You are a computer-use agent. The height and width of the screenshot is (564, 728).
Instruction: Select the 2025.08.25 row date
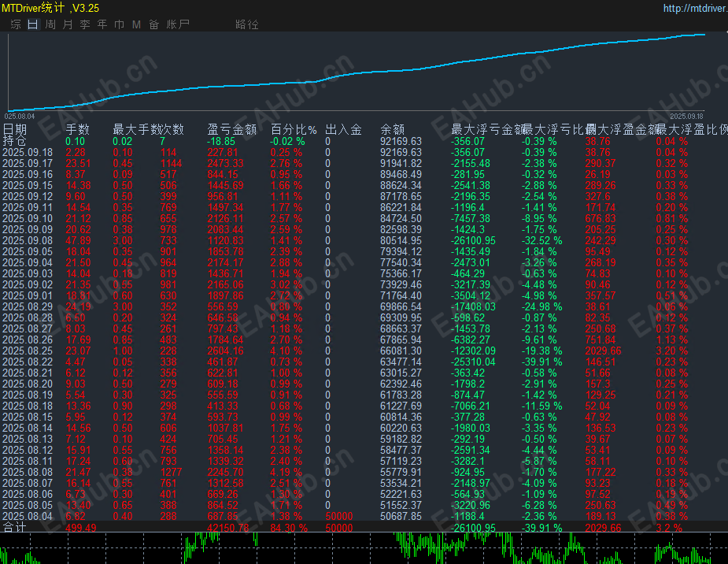pyautogui.click(x=28, y=351)
